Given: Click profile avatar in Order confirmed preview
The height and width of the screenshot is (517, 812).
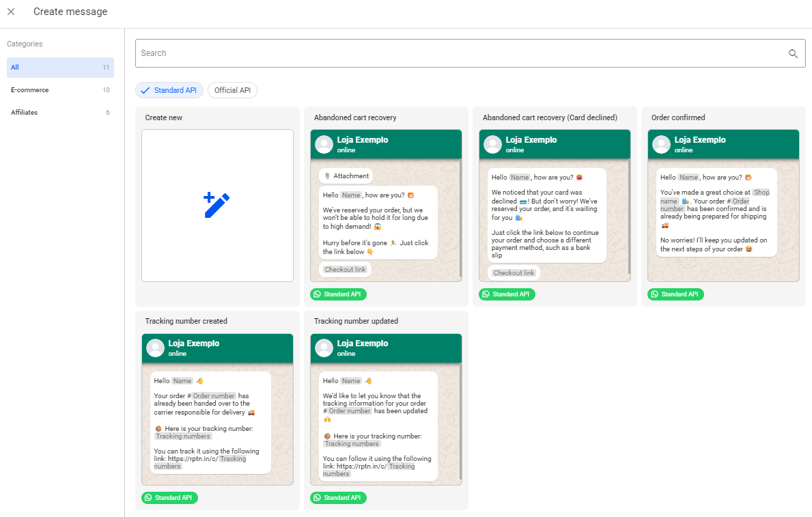Looking at the screenshot, I should [661, 144].
